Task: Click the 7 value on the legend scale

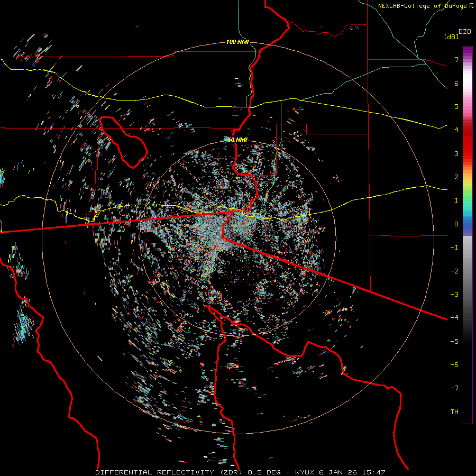Action: coord(456,59)
